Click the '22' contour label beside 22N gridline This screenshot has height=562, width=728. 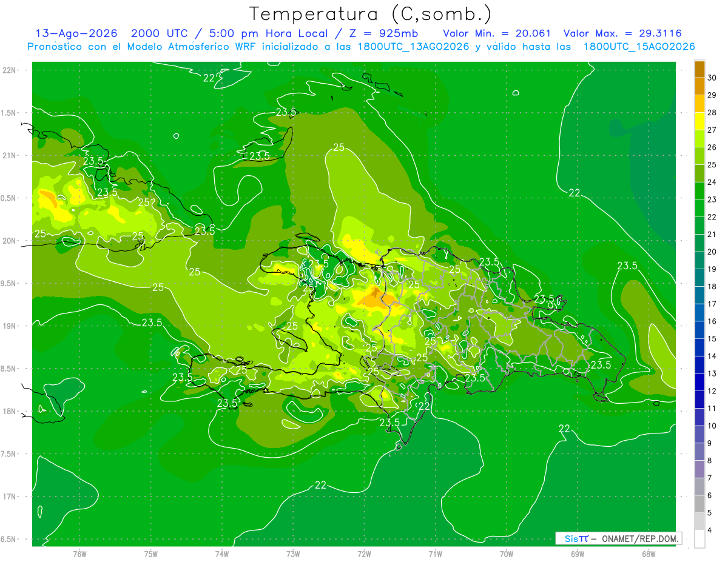209,78
